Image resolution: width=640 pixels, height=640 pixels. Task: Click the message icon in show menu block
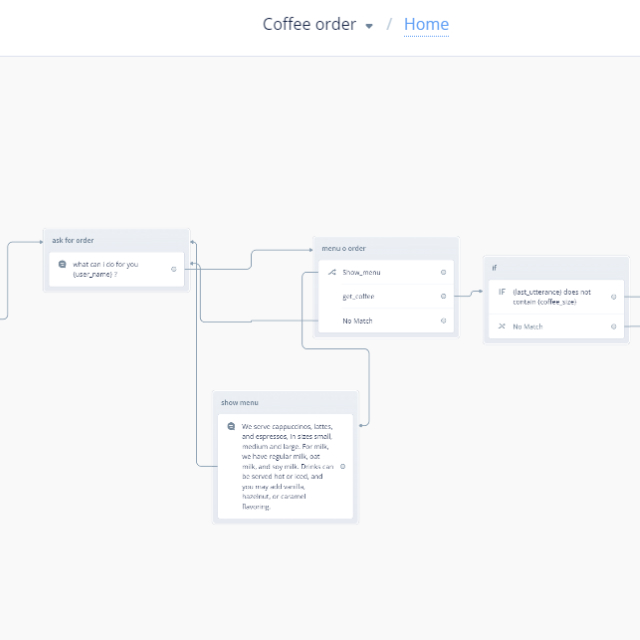coord(231,426)
